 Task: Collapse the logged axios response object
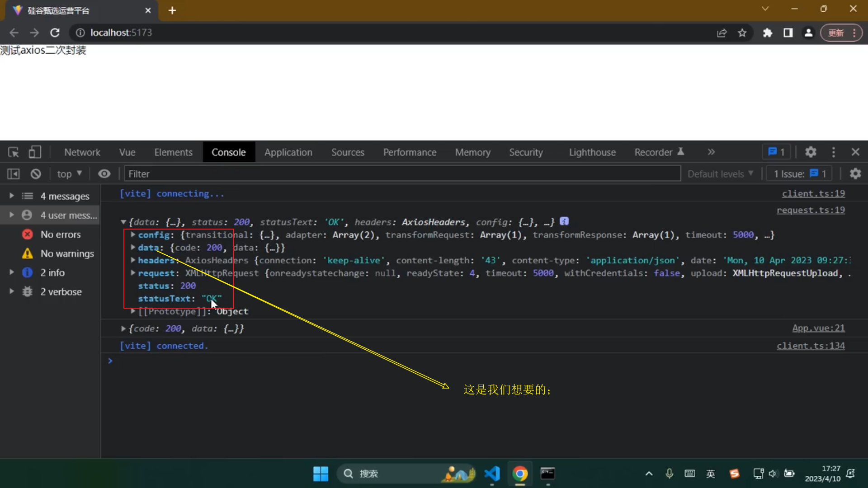[123, 222]
